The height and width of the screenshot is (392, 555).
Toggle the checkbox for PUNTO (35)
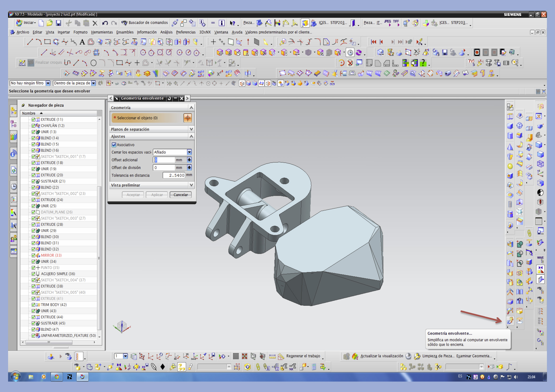33,268
